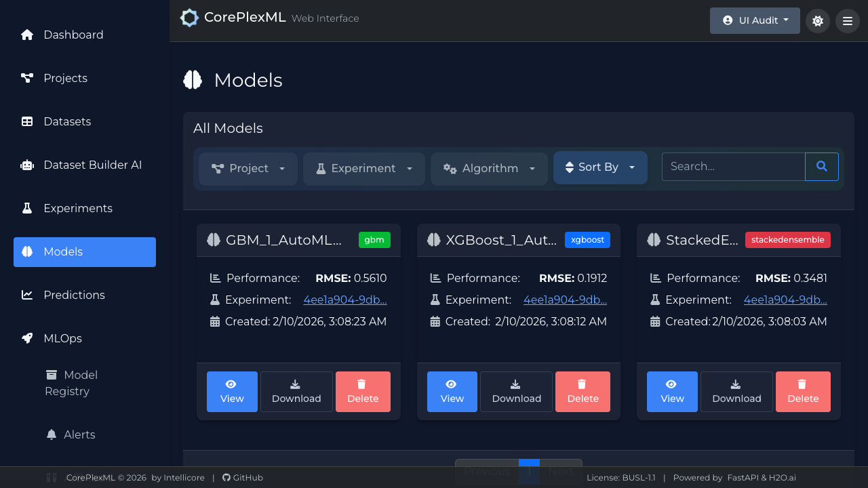Click the CorePlexML hexagon logo icon
The width and height of the screenshot is (868, 488).
189,18
